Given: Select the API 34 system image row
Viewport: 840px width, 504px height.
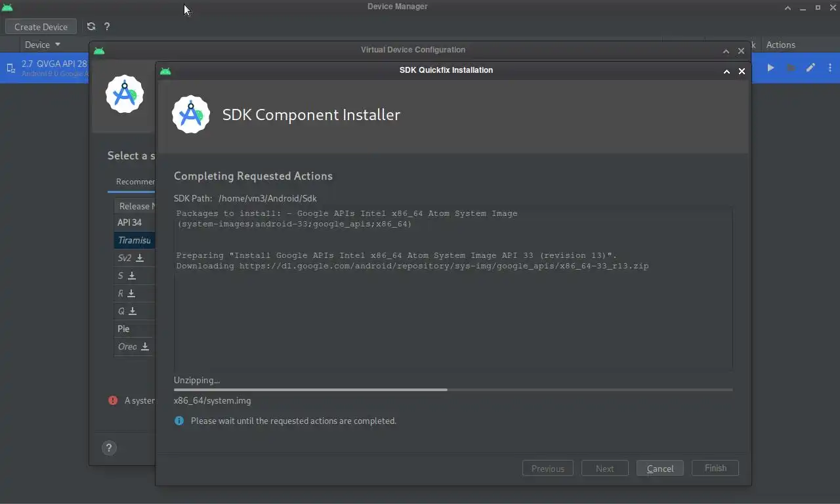Looking at the screenshot, I should coord(135,222).
